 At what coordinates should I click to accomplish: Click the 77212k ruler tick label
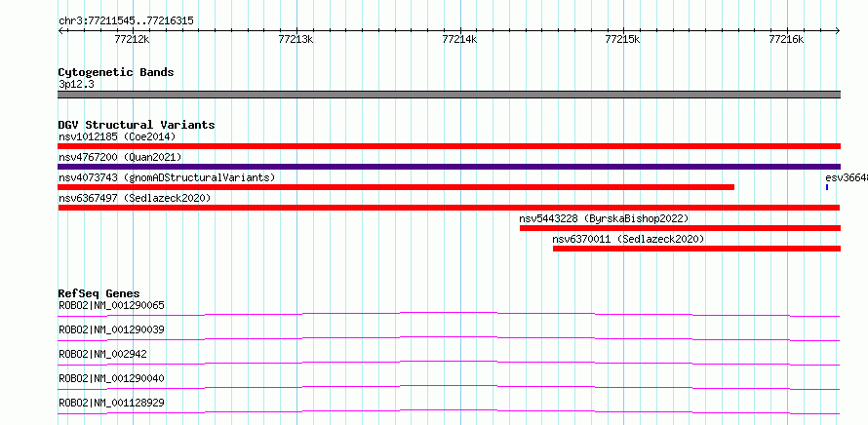pos(132,39)
